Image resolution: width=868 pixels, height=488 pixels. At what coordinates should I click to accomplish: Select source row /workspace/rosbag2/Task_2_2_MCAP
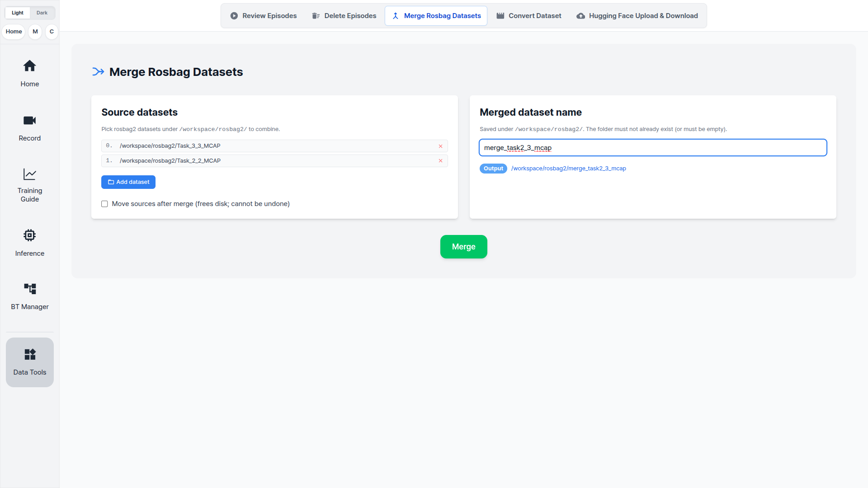pos(274,161)
